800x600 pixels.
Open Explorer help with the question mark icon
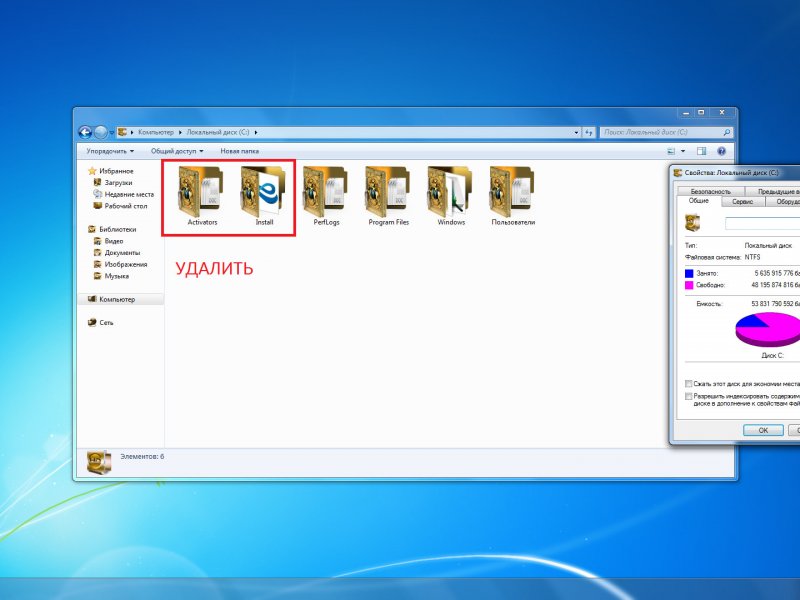click(721, 151)
